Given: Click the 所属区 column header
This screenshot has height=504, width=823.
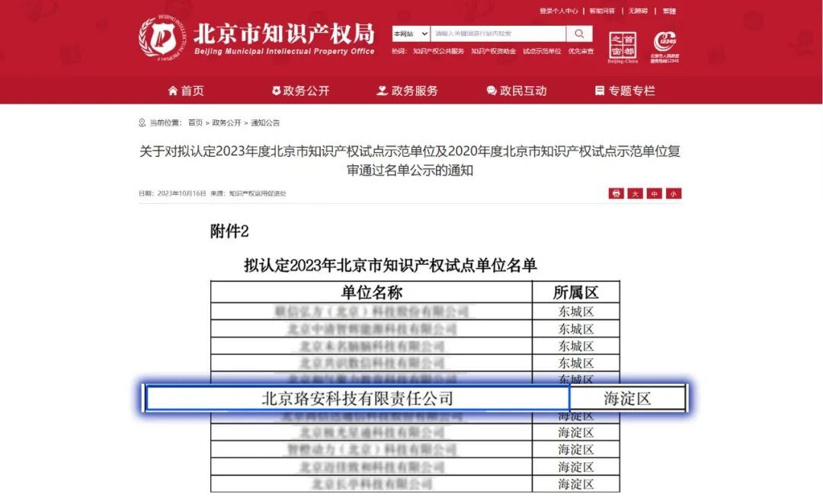Looking at the screenshot, I should tap(576, 292).
